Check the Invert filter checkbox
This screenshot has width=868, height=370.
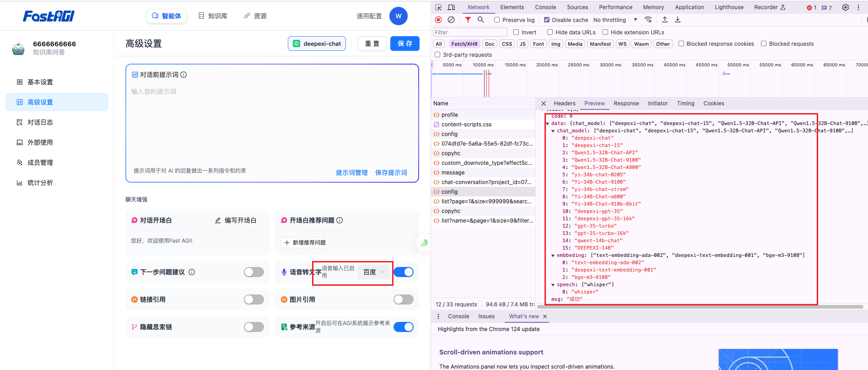coord(516,32)
